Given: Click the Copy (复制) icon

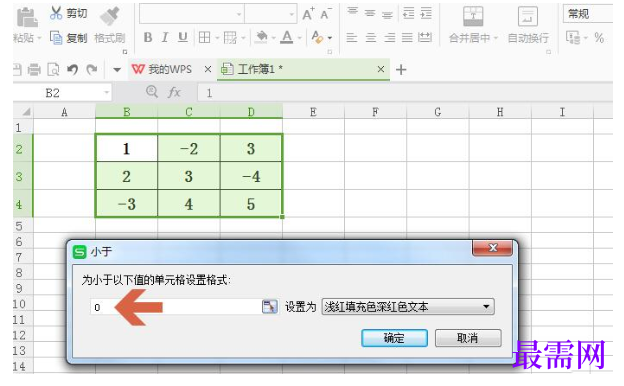Looking at the screenshot, I should (x=56, y=38).
